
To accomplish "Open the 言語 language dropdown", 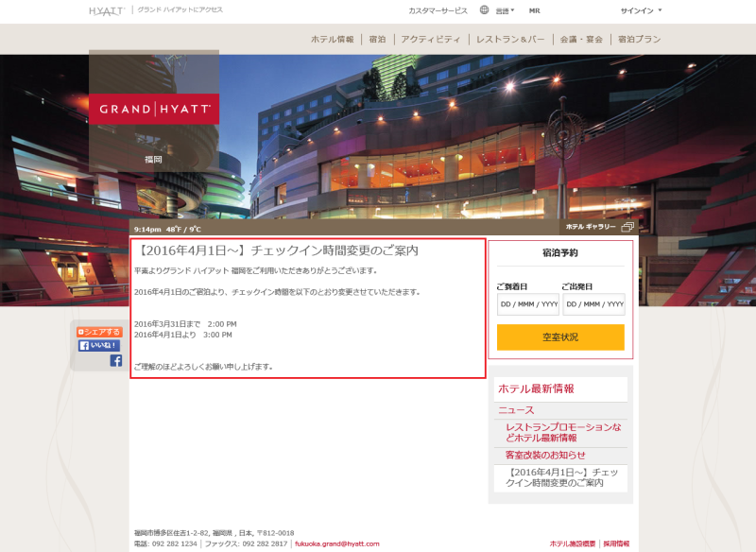I will (505, 10).
